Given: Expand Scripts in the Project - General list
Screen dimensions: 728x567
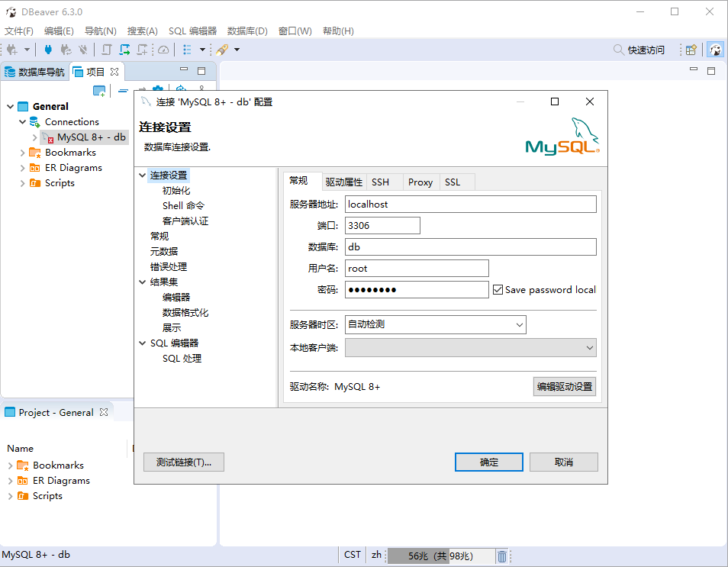Looking at the screenshot, I should click(10, 496).
